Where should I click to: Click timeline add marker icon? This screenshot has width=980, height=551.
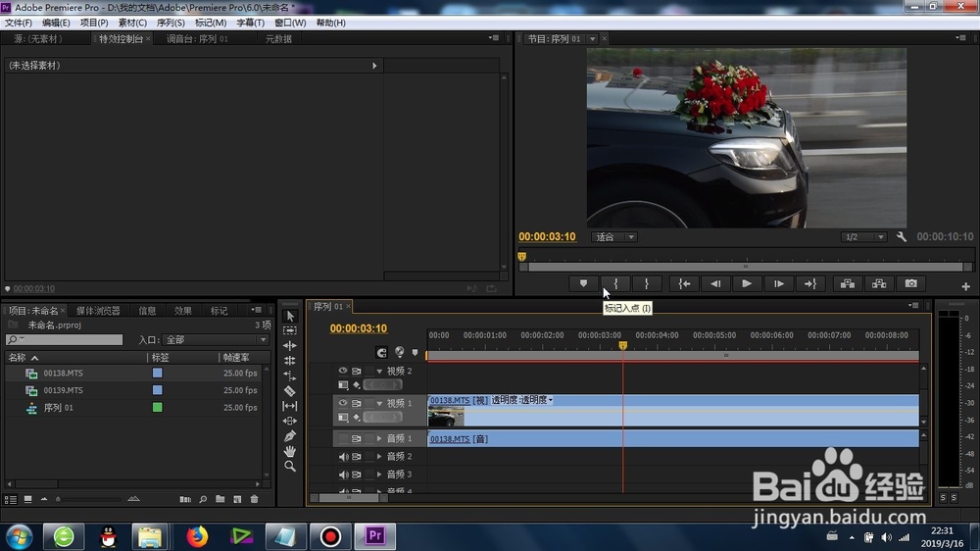[415, 352]
